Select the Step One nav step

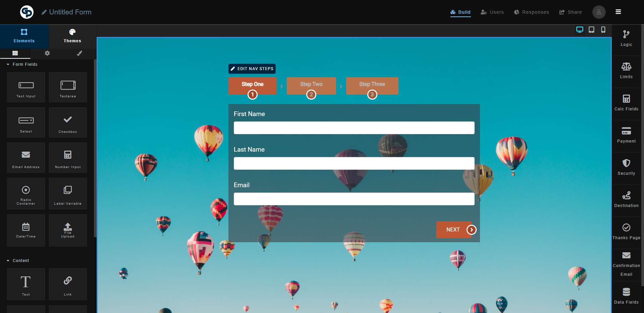(253, 86)
